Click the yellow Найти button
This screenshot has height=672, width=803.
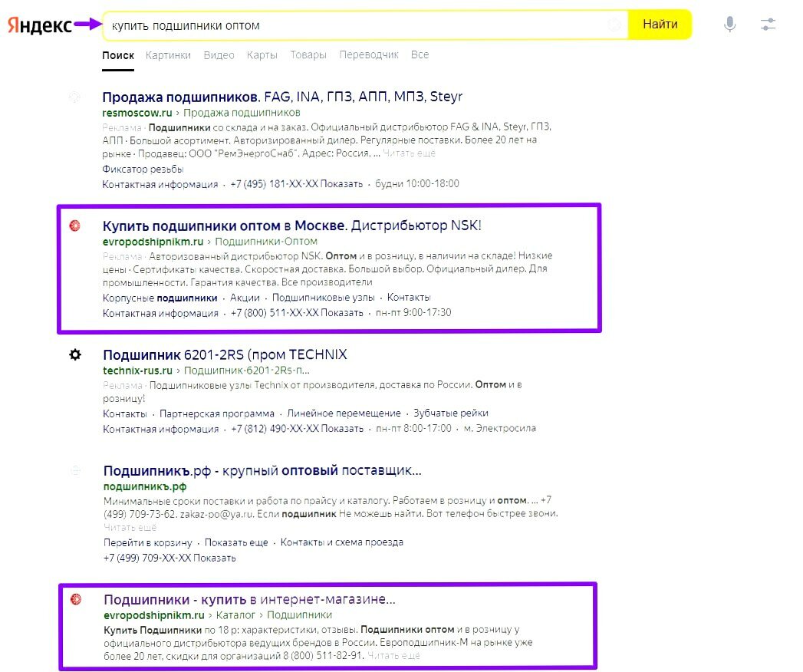click(x=660, y=24)
